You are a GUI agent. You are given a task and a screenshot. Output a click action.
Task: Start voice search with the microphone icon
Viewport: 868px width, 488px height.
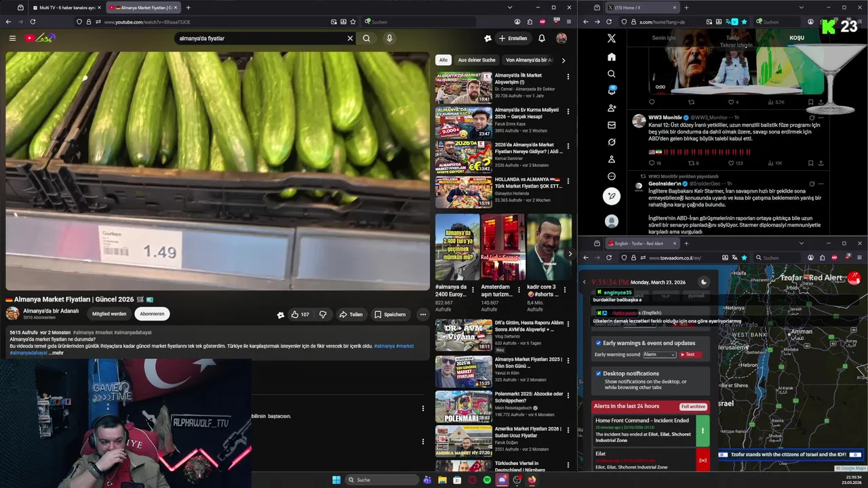pos(389,39)
